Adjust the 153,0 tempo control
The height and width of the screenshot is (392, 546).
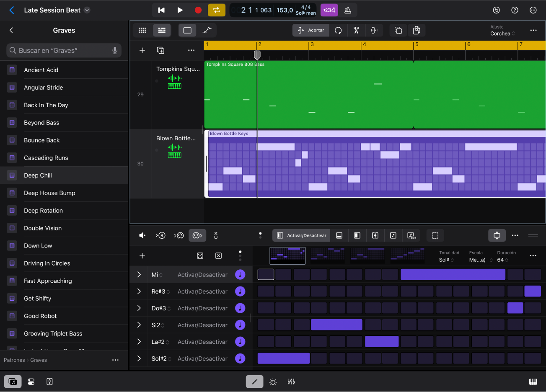point(285,10)
